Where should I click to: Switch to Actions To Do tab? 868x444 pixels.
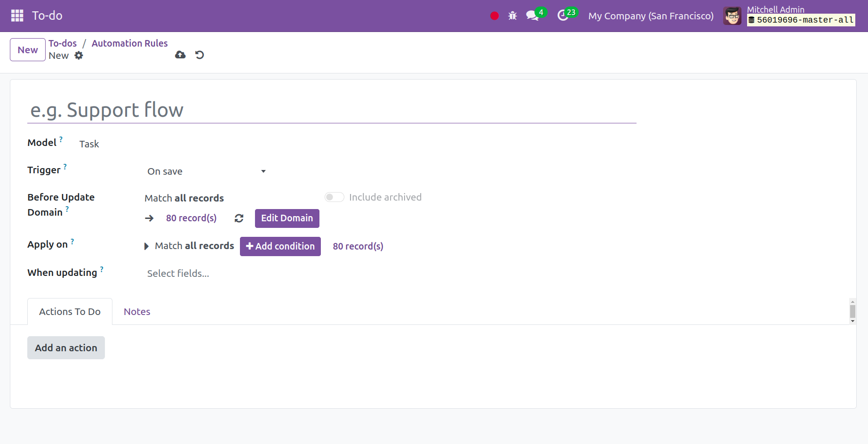tap(70, 312)
